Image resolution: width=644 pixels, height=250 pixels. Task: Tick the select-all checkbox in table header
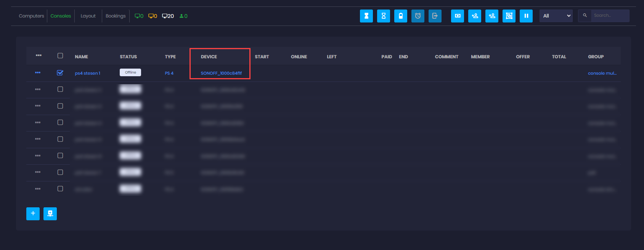pos(60,56)
